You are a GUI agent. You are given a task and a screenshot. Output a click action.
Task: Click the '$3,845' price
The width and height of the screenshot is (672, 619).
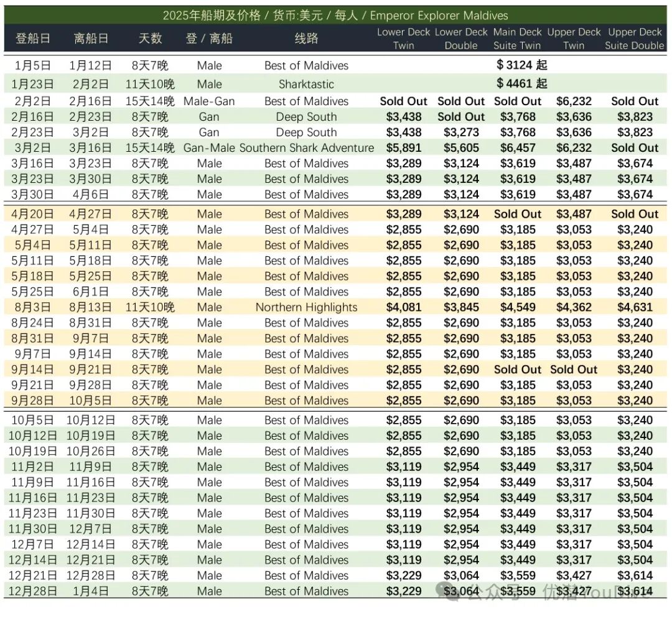point(461,307)
